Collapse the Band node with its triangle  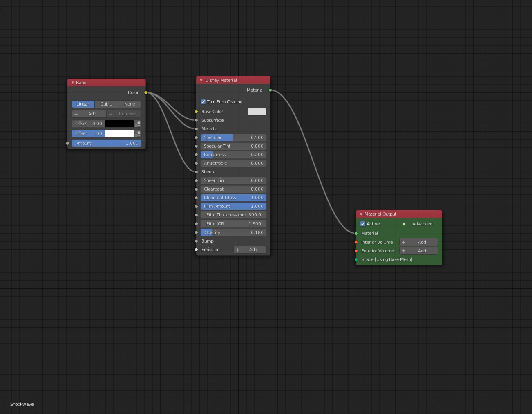pyautogui.click(x=73, y=83)
